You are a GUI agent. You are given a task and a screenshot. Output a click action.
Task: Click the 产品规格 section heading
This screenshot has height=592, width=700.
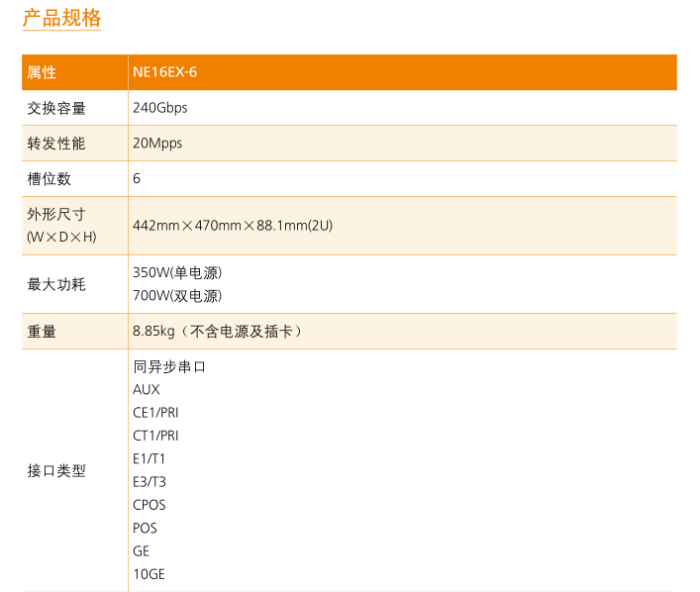(x=61, y=18)
